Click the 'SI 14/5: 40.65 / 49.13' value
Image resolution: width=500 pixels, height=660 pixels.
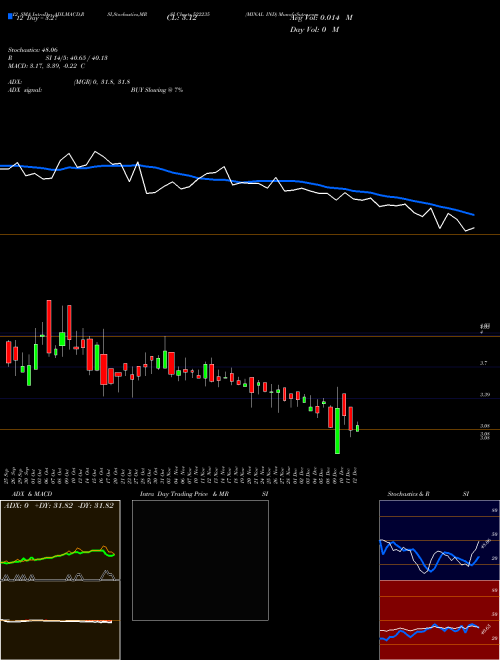pos(77,58)
